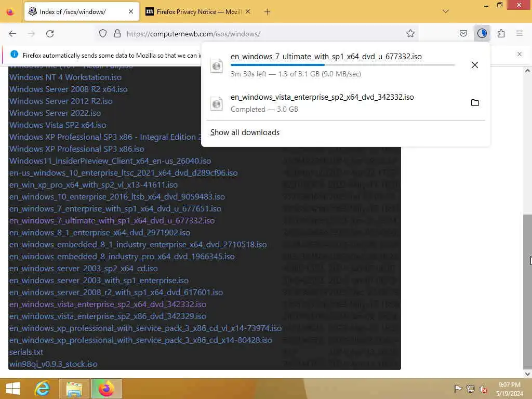This screenshot has height=399, width=532.
Task: Click the Vista ISO file icon in downloads
Action: coord(217,103)
